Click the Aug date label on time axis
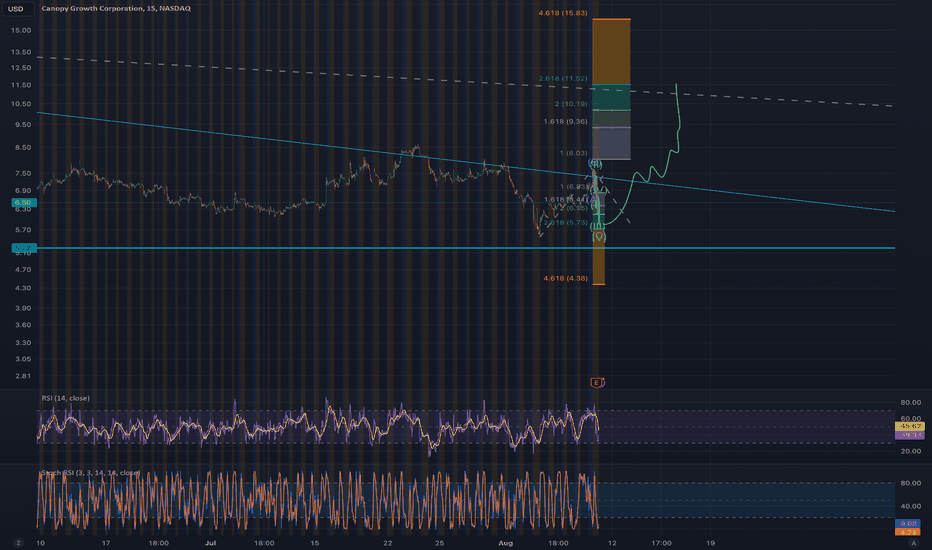 pyautogui.click(x=505, y=543)
